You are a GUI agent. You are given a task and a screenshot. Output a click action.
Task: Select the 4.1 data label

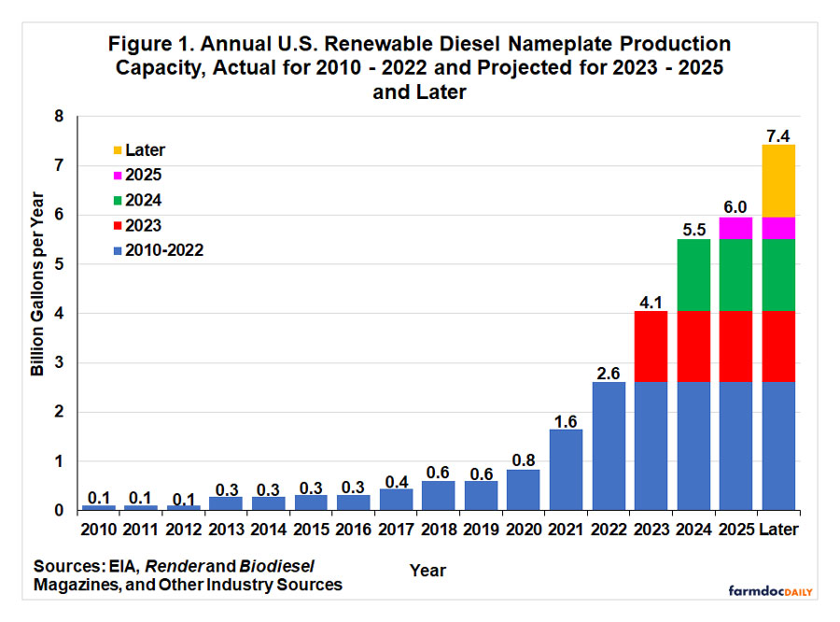click(651, 303)
